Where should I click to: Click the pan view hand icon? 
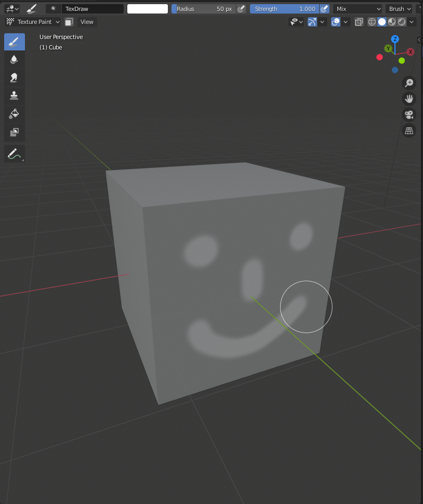coord(409,99)
